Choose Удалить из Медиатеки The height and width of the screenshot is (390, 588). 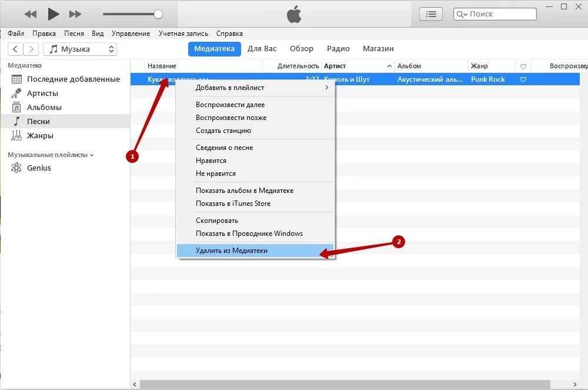(255, 251)
